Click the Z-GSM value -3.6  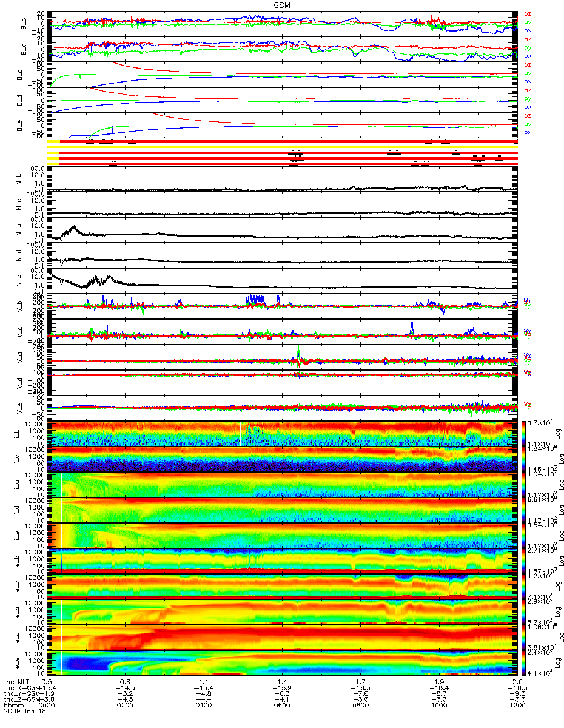360,700
